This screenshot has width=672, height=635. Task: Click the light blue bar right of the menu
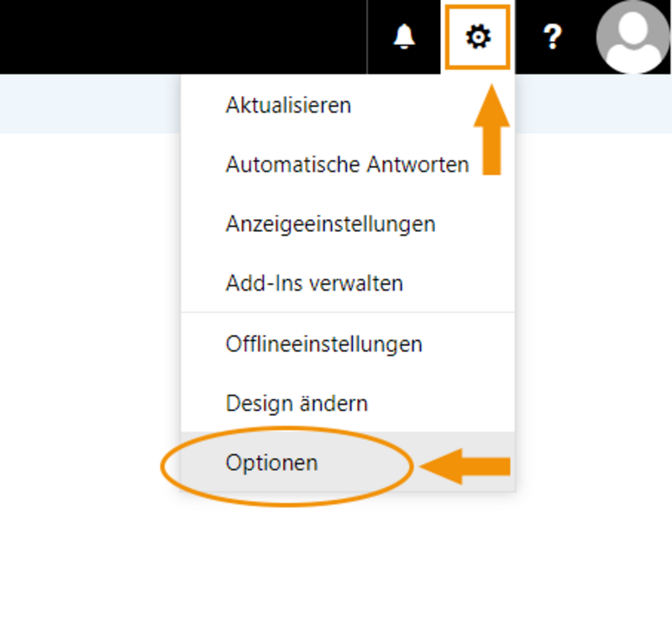[x=594, y=103]
